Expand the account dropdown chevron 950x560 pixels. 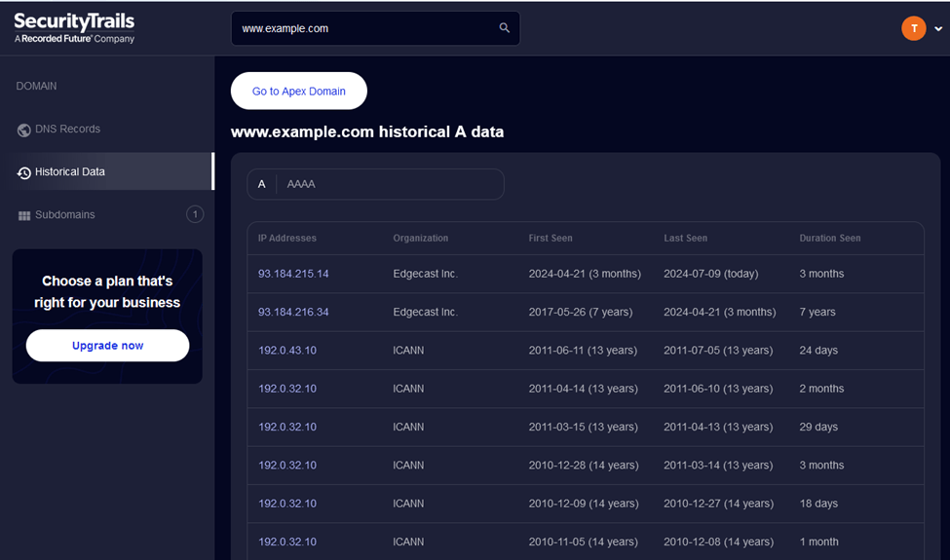938,28
